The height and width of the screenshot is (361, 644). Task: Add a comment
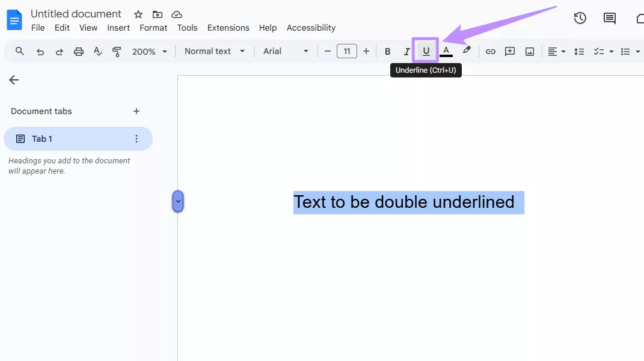pos(509,51)
